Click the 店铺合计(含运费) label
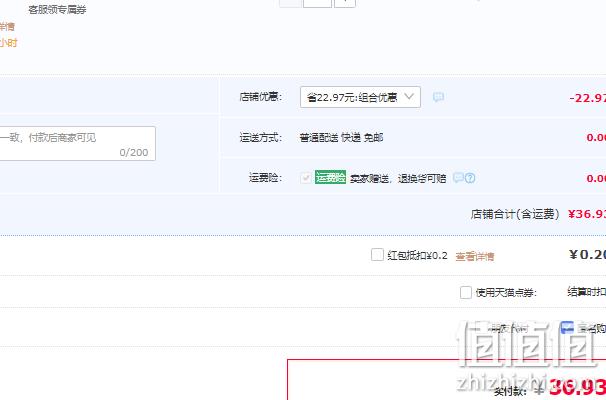The height and width of the screenshot is (400, 606). click(x=515, y=214)
